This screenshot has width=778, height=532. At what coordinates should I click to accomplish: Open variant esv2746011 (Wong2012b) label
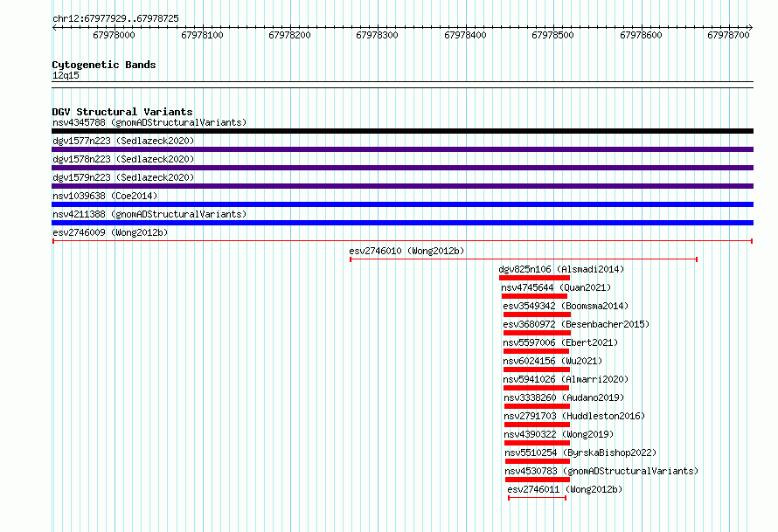(565, 489)
